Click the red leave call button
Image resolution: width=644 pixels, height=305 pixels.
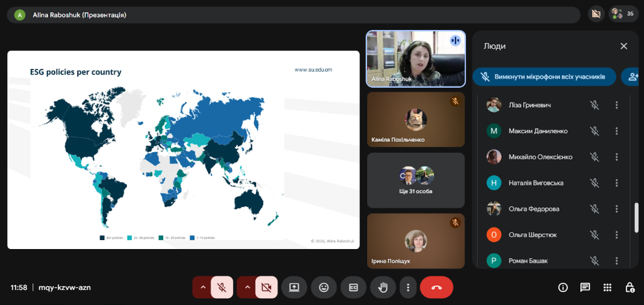(436, 287)
